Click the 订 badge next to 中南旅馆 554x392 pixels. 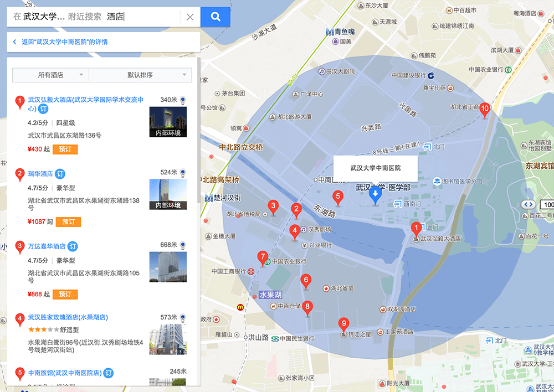coord(109,373)
